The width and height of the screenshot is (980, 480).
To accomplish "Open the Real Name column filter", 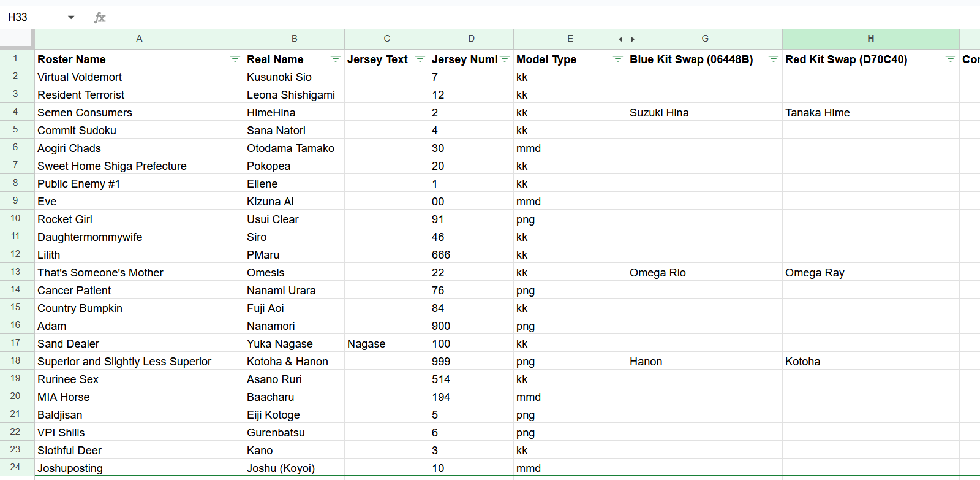I will (x=335, y=59).
